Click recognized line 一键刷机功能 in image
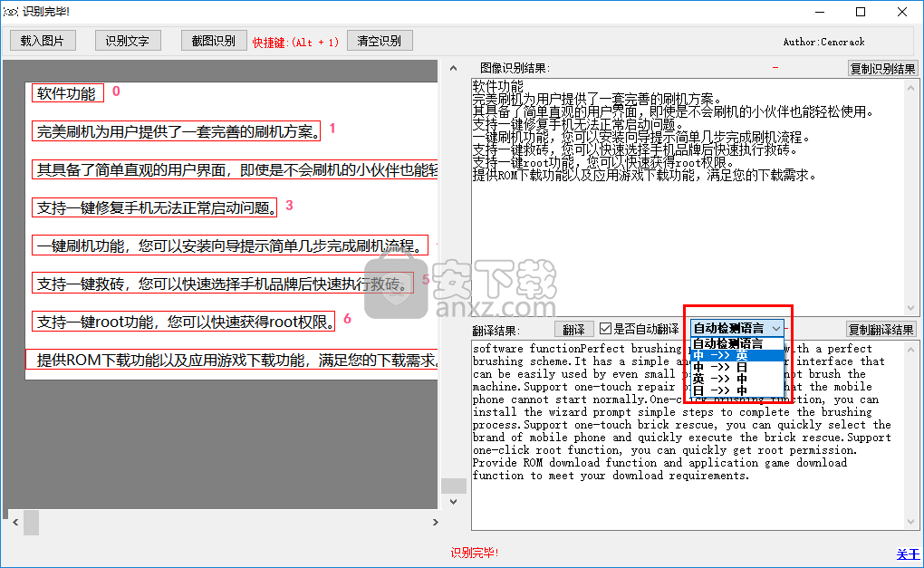The image size is (924, 568). (230, 245)
